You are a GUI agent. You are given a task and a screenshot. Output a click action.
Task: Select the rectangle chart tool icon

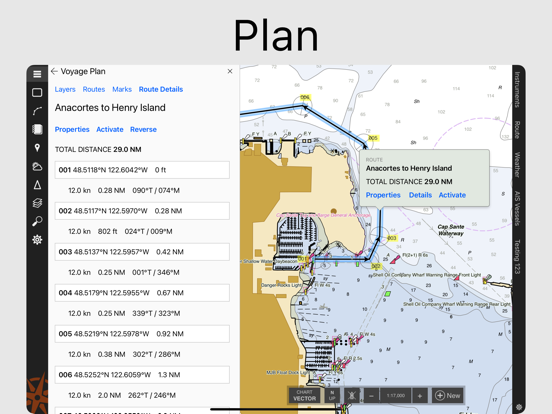click(x=37, y=93)
